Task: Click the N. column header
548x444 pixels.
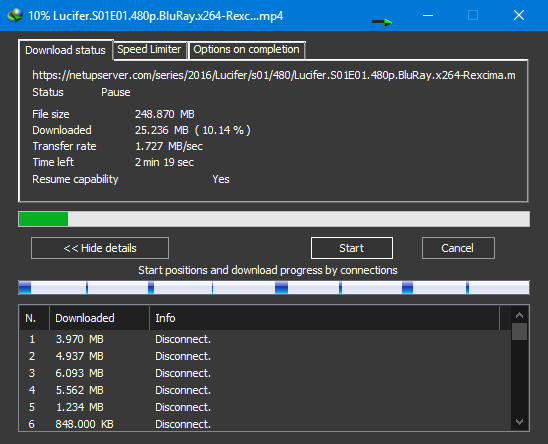Action: tap(34, 318)
